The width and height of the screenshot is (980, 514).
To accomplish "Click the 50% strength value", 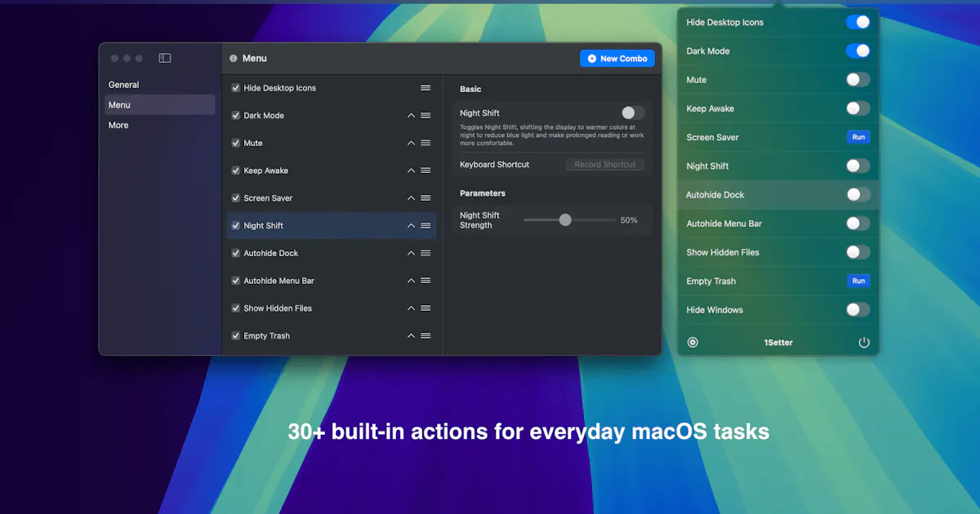I will point(629,220).
